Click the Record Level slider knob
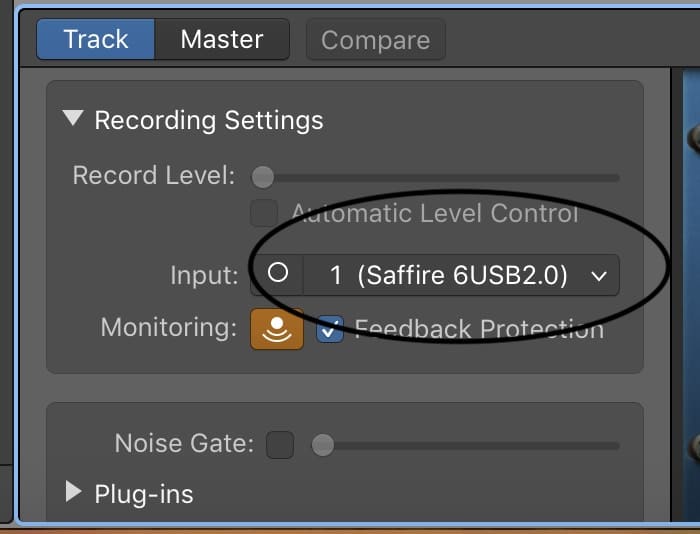Viewport: 700px width, 534px height. [262, 177]
